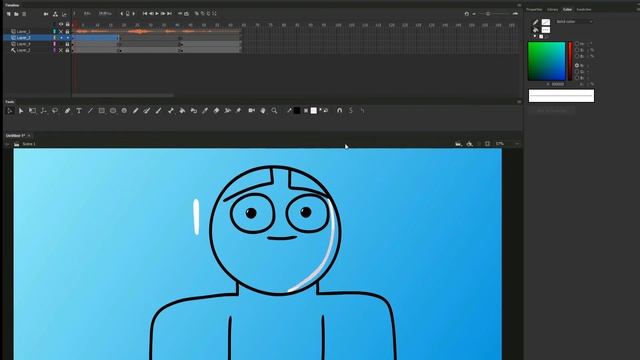Click the hex color input field

click(558, 84)
